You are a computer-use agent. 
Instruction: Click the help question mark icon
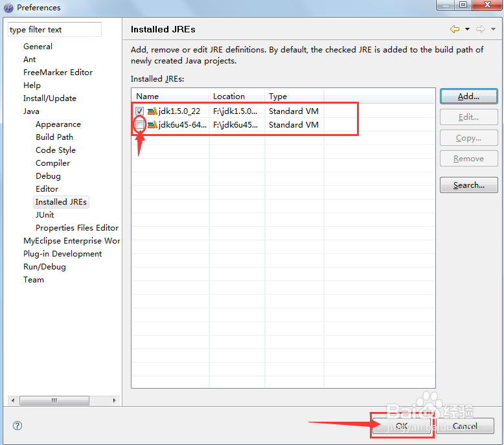click(17, 426)
